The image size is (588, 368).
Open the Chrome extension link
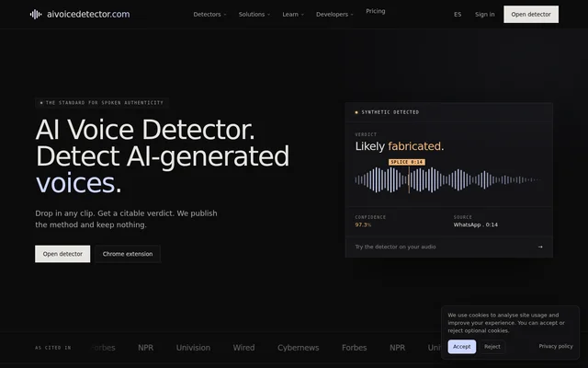click(x=128, y=254)
